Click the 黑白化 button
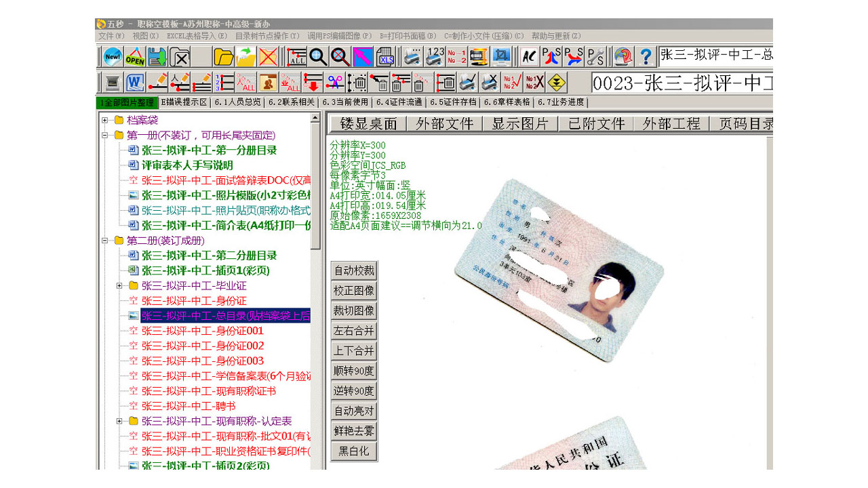 pos(354,451)
